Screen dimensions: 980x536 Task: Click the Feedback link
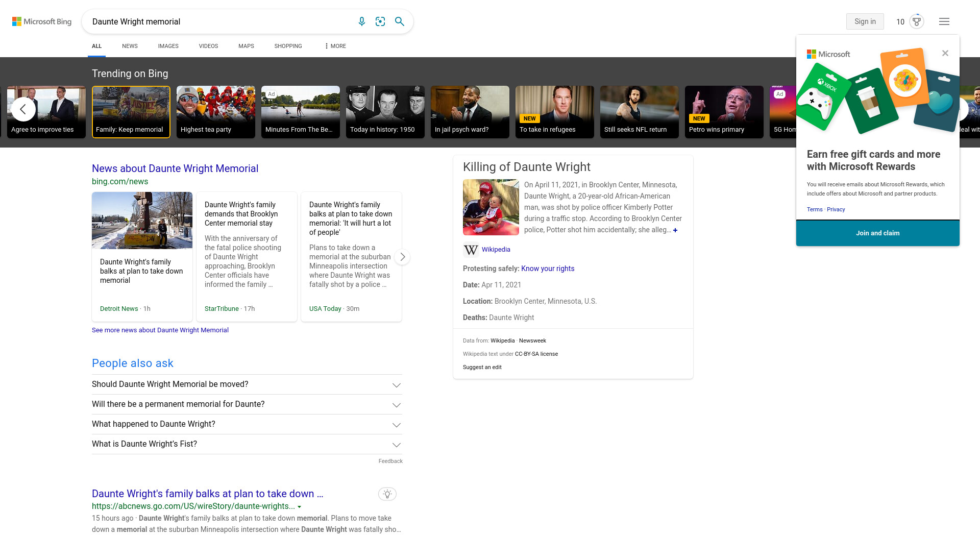click(390, 461)
